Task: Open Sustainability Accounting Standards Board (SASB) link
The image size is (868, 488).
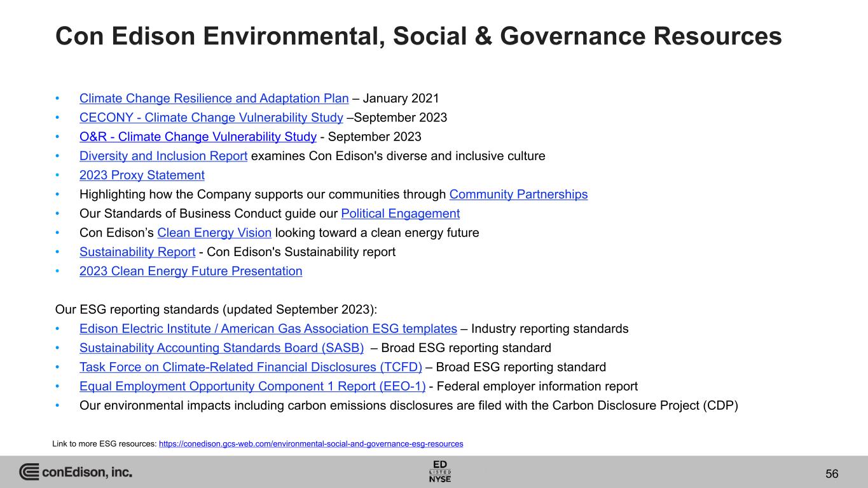Action: click(x=221, y=348)
